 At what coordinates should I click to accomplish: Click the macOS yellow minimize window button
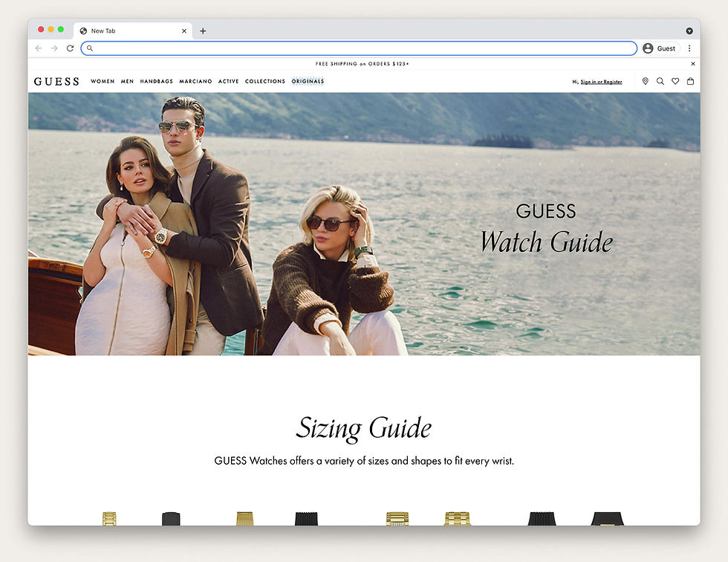(51, 29)
